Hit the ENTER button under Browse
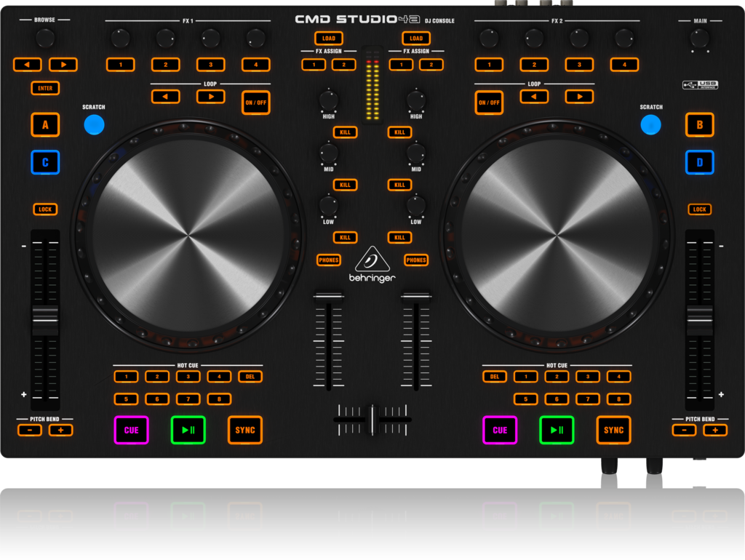The width and height of the screenshot is (745, 560). [45, 88]
